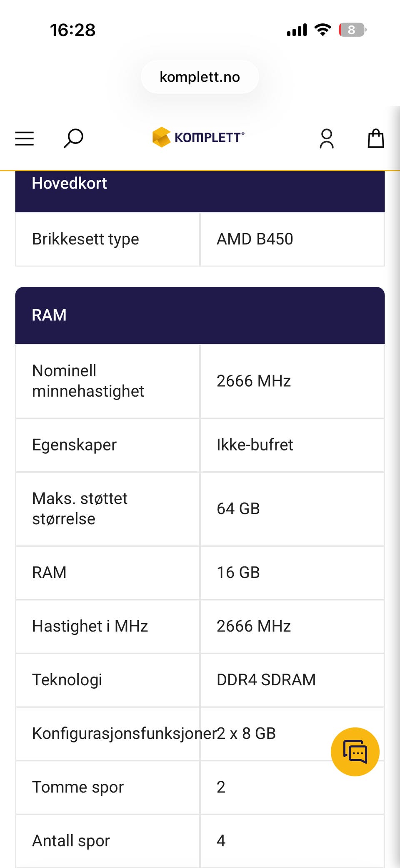Tap the Brikkesett type label

(x=86, y=239)
